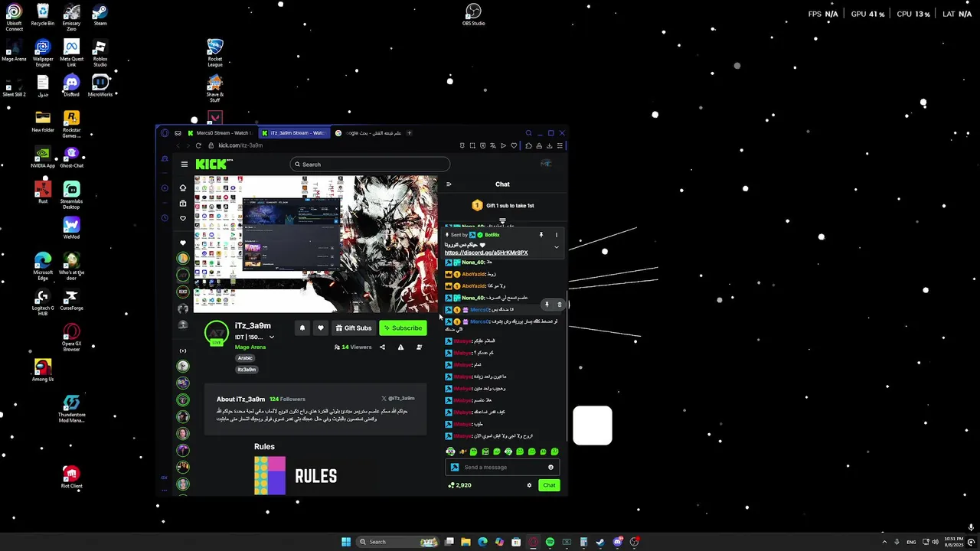View the 2,920 channel points balance
Image resolution: width=980 pixels, height=551 pixels.
pos(460,485)
